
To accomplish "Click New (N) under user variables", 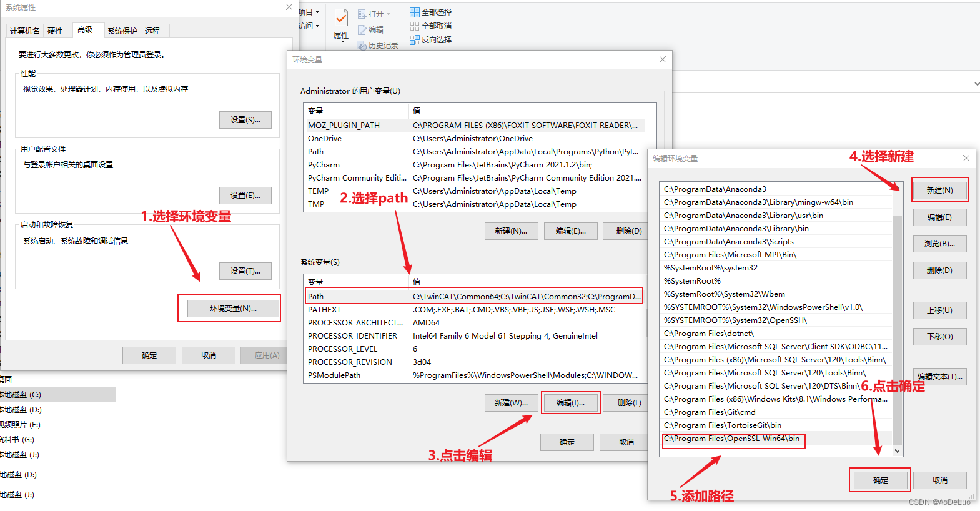I will click(x=511, y=231).
